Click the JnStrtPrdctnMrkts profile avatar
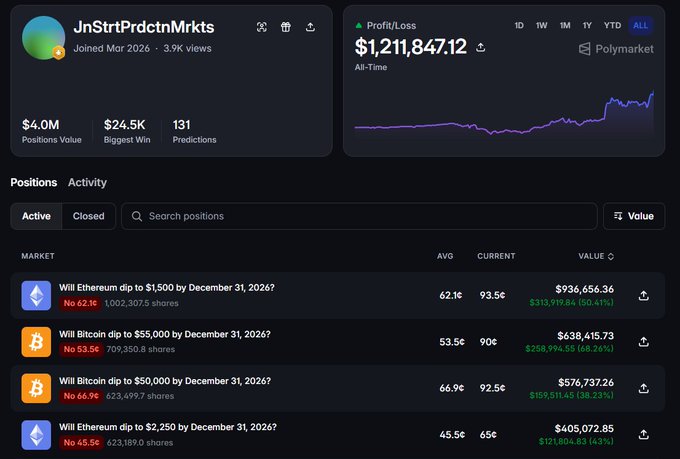680x459 pixels. (x=43, y=38)
